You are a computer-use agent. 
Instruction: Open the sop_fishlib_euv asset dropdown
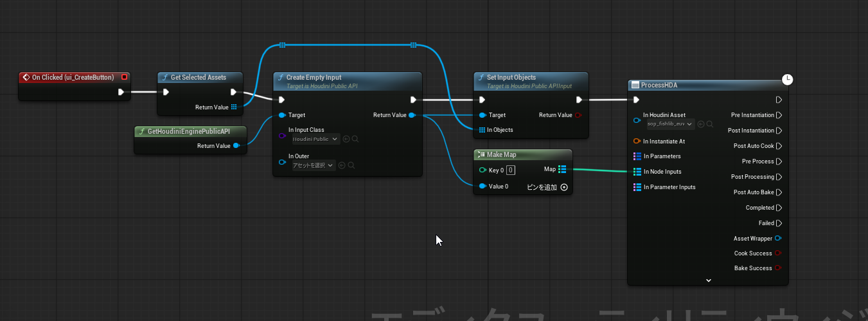point(670,124)
